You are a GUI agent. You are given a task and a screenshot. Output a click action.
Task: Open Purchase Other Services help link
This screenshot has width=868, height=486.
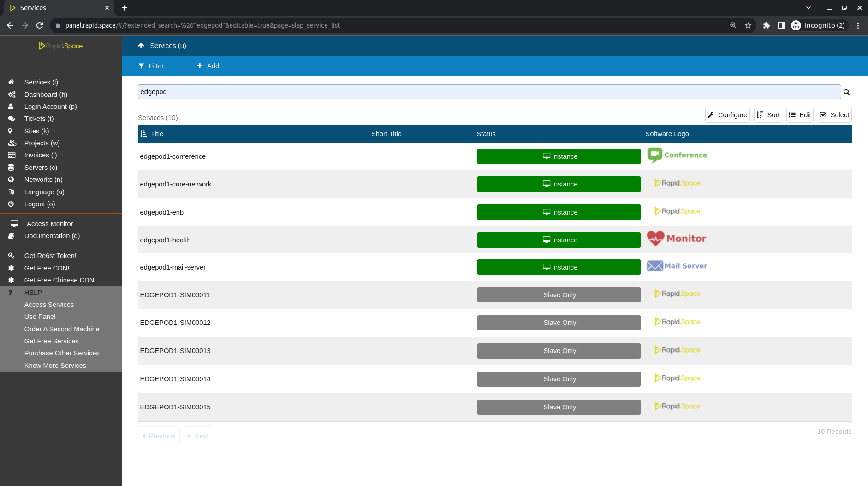pyautogui.click(x=62, y=353)
